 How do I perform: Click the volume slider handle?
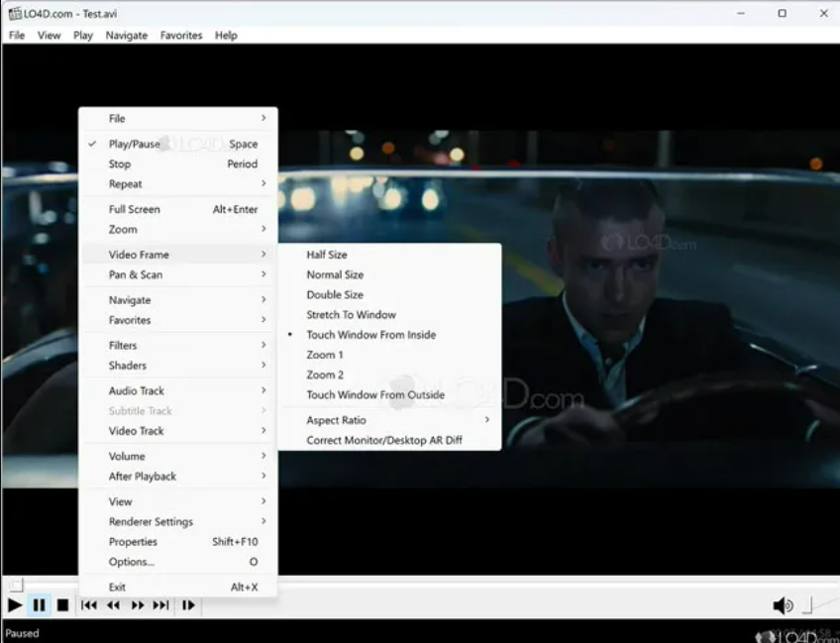807,604
